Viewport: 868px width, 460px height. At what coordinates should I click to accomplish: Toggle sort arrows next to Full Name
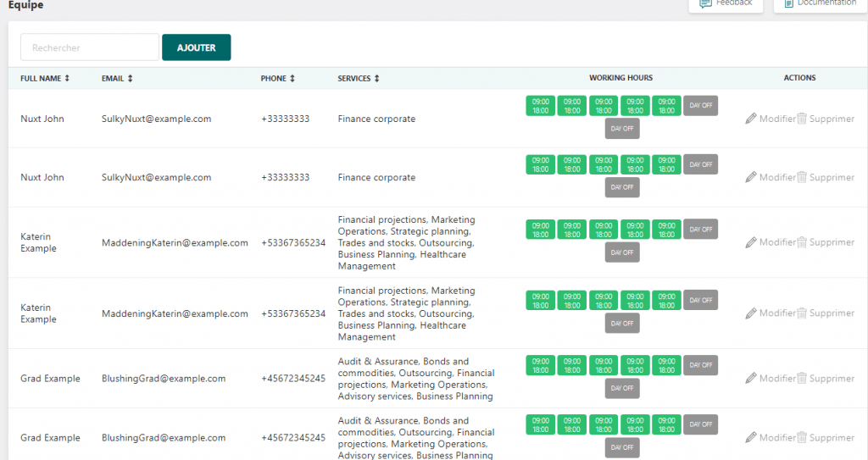click(x=67, y=79)
